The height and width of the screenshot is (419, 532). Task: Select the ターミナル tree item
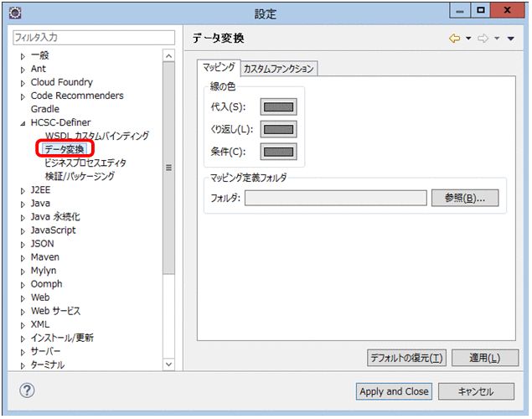[48, 365]
